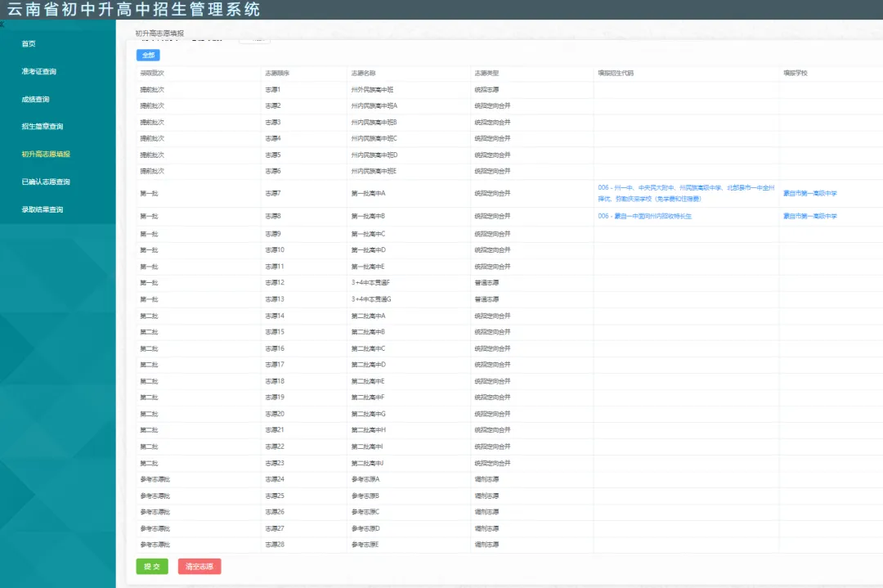Viewport: 883px width, 588px height.
Task: Click the 初升高志愿填报 page tab title
Action: (x=159, y=34)
